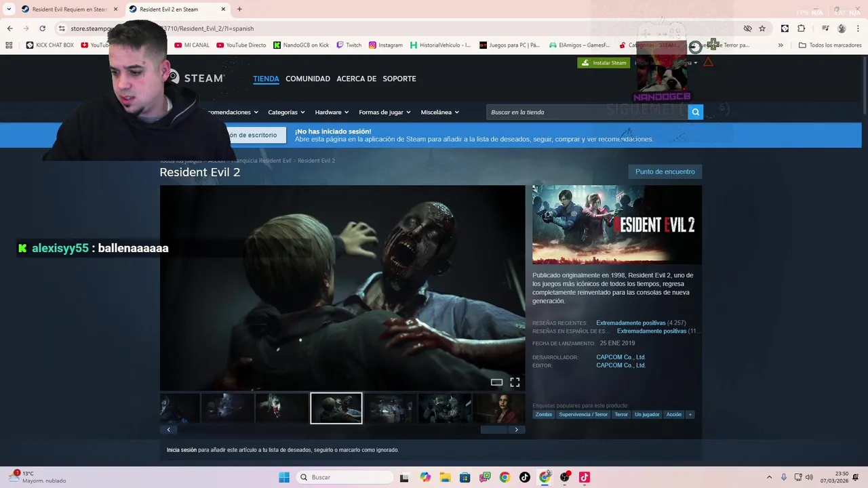Open the NandoGCB on Kick bookmark
This screenshot has height=488, width=868.
point(301,45)
